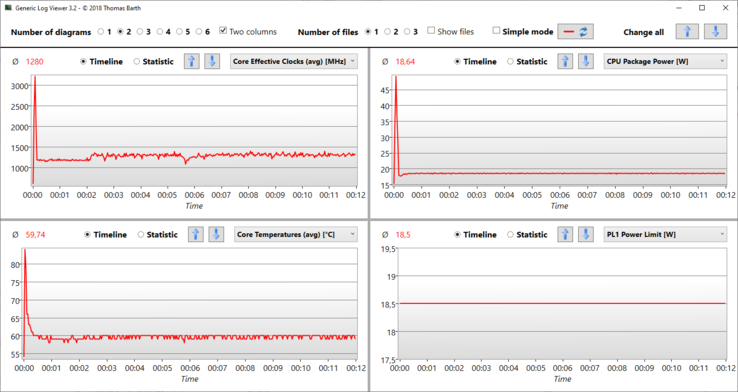Select 4 for Number of diagrams
This screenshot has height=392, width=738.
(160, 32)
